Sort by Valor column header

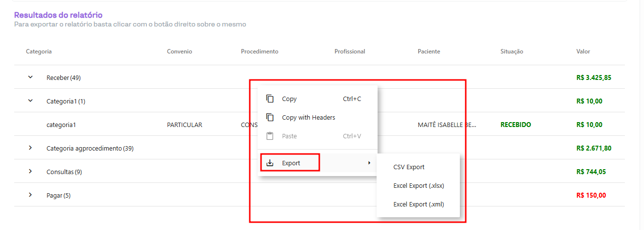click(x=583, y=51)
